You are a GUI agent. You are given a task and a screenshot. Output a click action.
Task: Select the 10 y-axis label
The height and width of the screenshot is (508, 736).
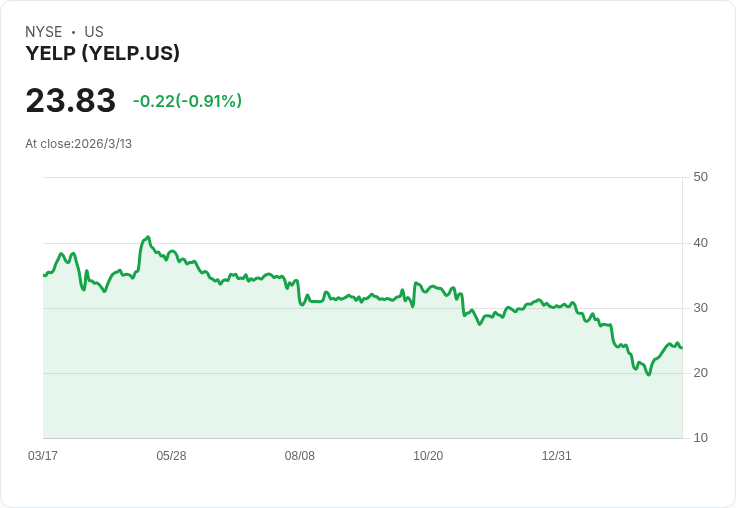(x=700, y=438)
